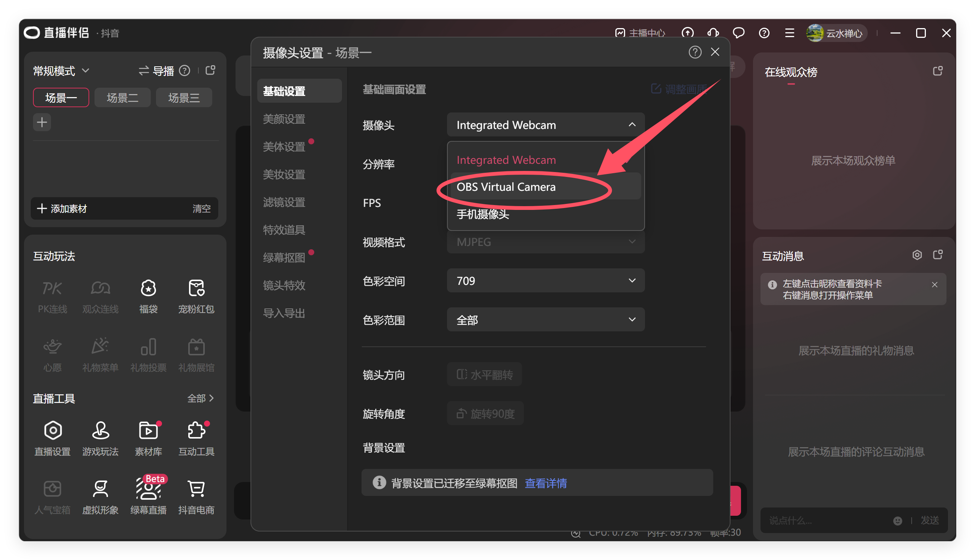
Task: Open 主播中心 in the title bar
Action: (639, 33)
